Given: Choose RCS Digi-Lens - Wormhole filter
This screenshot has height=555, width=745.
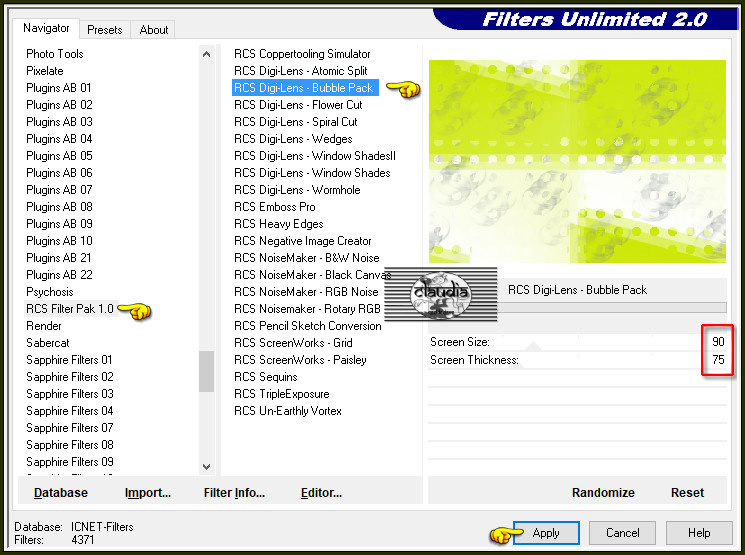Looking at the screenshot, I should pos(297,190).
